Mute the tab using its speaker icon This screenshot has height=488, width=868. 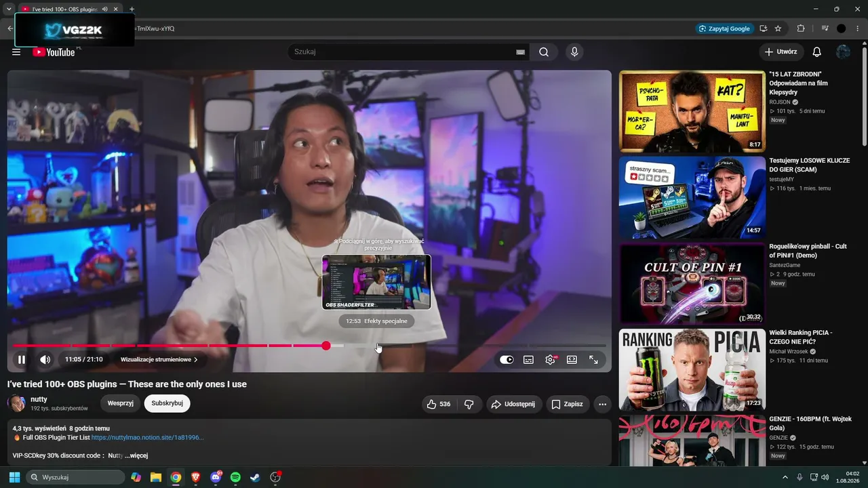104,9
